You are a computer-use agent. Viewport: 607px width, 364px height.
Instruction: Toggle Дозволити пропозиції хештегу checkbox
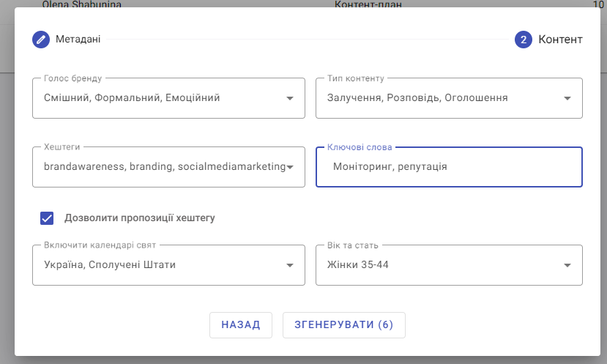click(x=47, y=218)
